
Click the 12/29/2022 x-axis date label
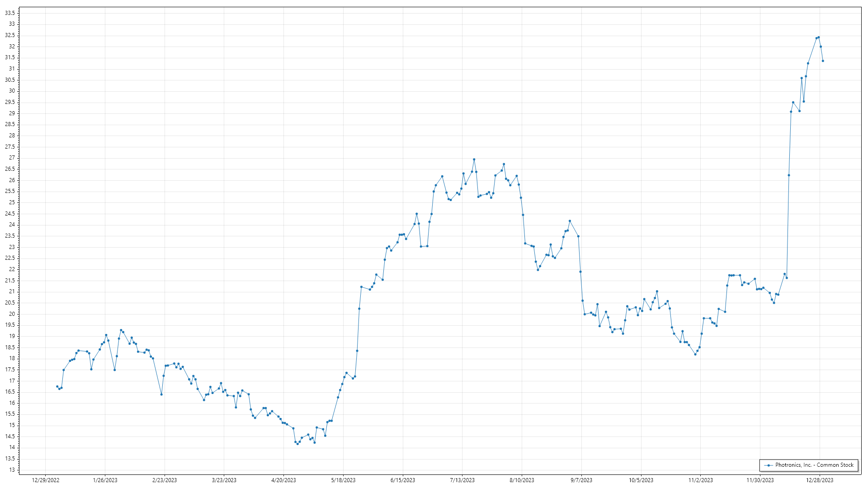coord(46,480)
